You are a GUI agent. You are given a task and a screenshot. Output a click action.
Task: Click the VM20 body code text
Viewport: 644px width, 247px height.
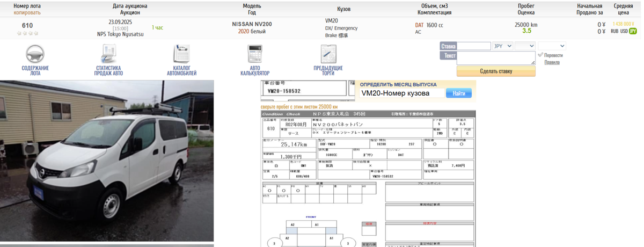pyautogui.click(x=332, y=20)
